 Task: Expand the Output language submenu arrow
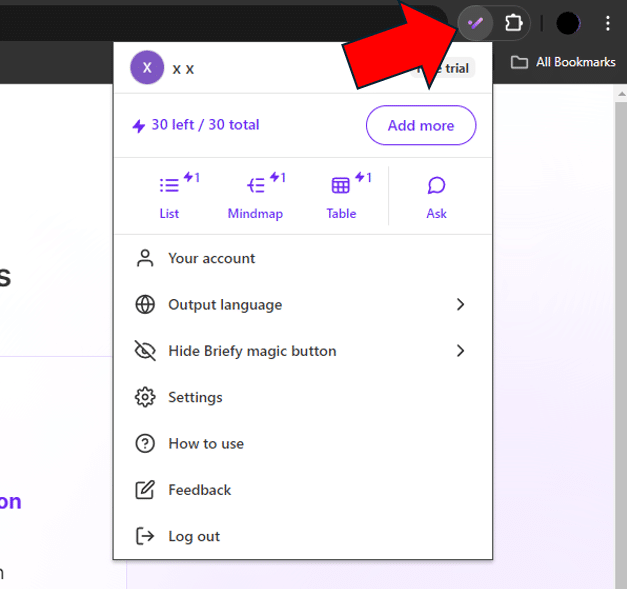coord(460,305)
